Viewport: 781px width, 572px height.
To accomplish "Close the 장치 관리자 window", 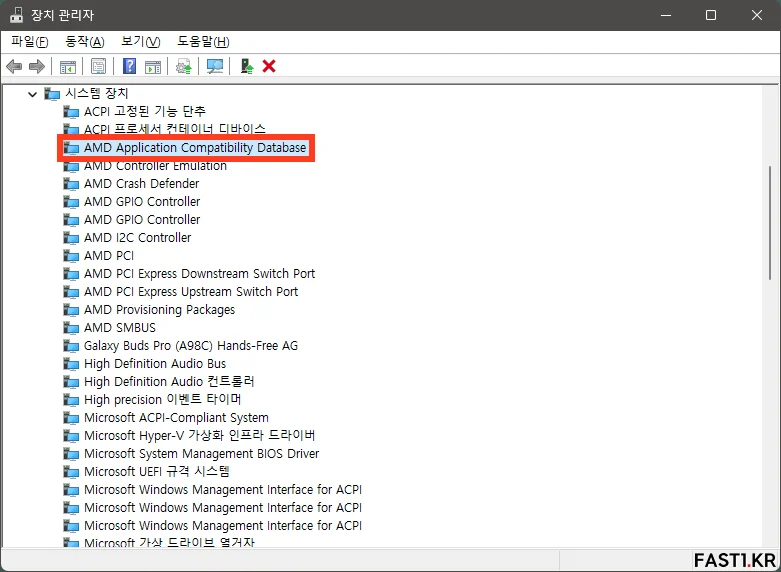I will point(757,15).
